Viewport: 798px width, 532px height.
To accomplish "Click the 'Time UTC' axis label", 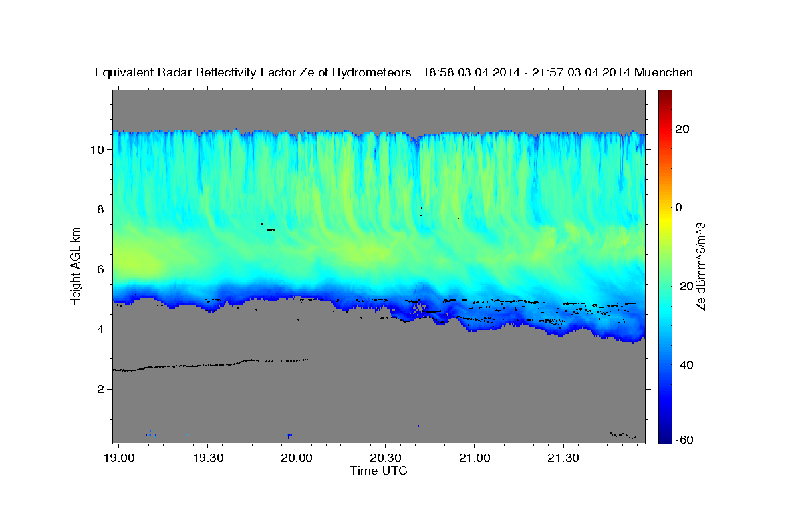I will (x=379, y=471).
